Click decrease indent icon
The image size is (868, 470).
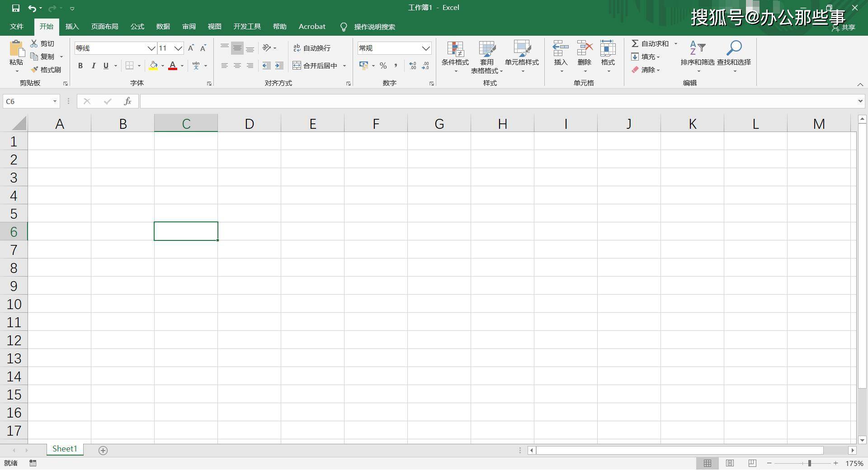pyautogui.click(x=267, y=66)
